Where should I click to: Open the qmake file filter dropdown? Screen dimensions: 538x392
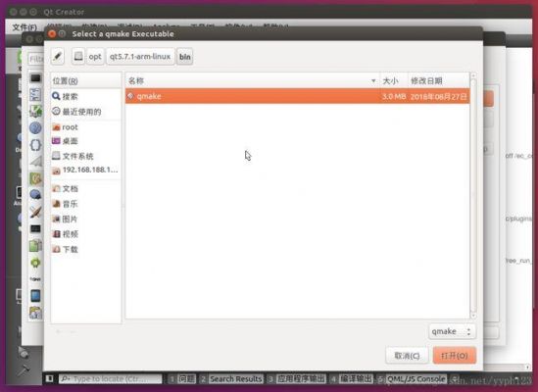[x=452, y=331]
